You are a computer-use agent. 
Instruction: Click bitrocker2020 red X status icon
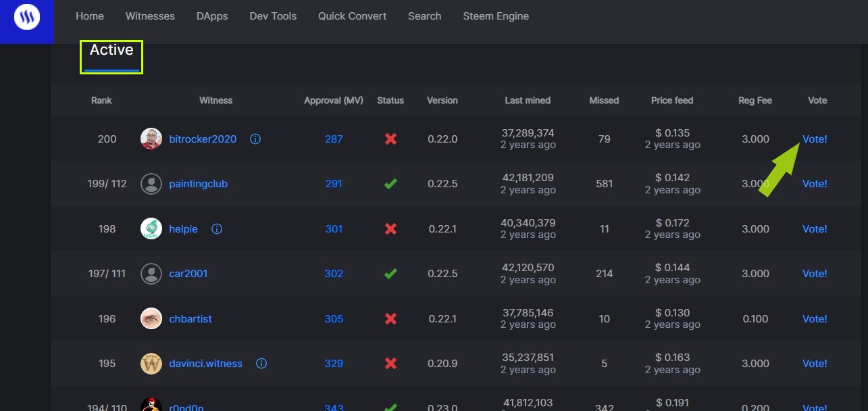[390, 139]
